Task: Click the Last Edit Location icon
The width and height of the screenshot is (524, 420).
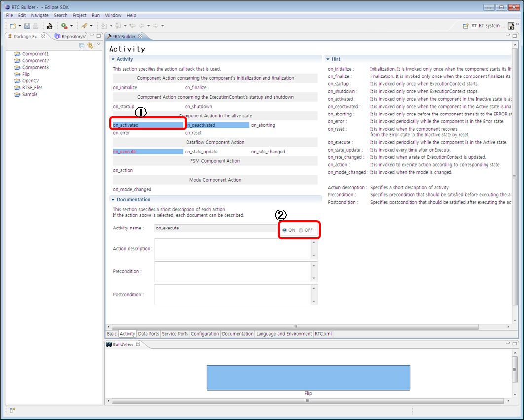Action: click(x=133, y=26)
